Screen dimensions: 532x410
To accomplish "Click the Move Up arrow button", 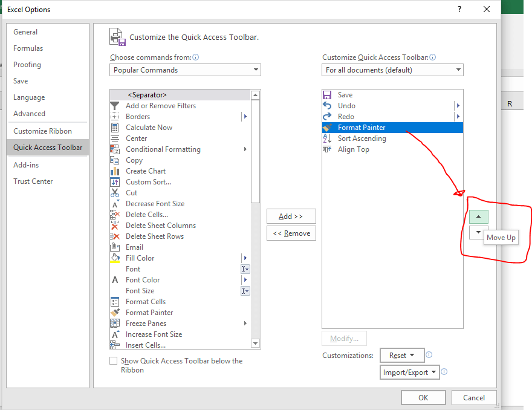I will [478, 216].
